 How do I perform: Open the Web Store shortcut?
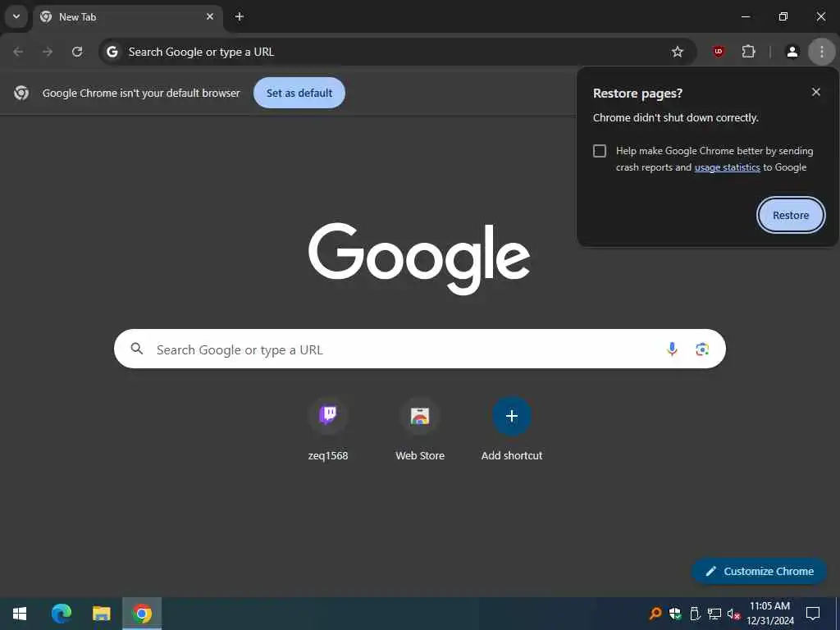420,429
